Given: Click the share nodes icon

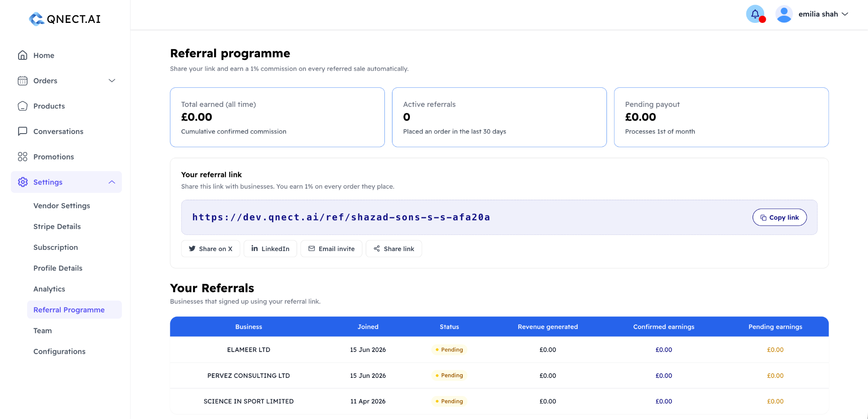Looking at the screenshot, I should click(377, 249).
